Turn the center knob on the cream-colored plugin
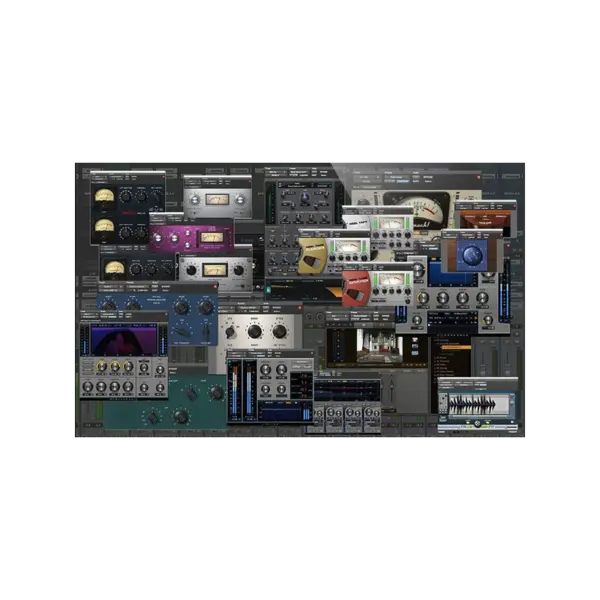Screen dimensions: 600x600 pos(254,332)
